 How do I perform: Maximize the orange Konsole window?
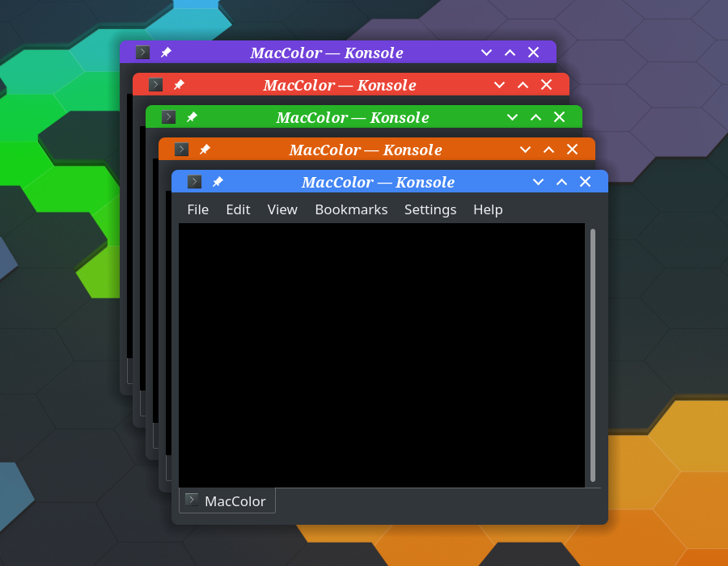pos(548,150)
